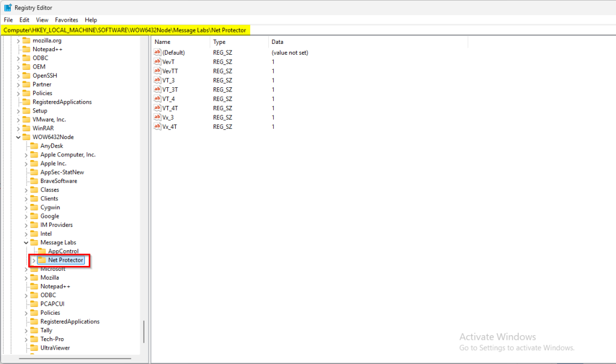Click the string icon beside VT_3 value
616x364 pixels.
click(x=158, y=80)
